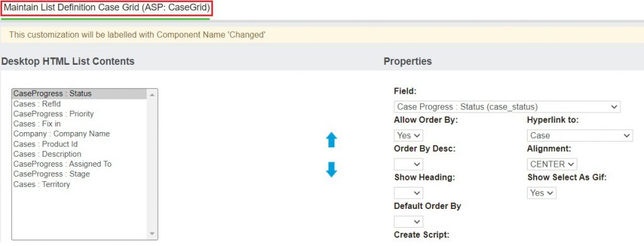Select Cases : Territory list entry
This screenshot has width=644, height=246.
point(80,184)
